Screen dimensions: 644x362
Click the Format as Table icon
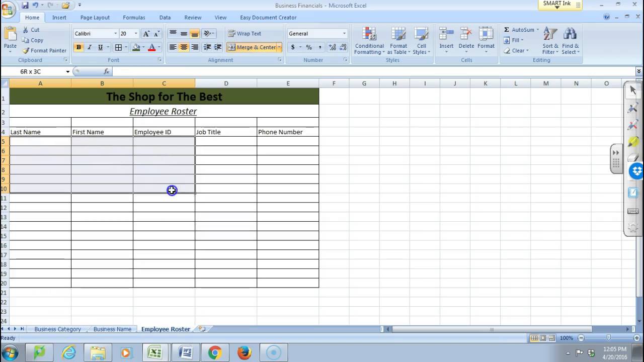pos(398,34)
